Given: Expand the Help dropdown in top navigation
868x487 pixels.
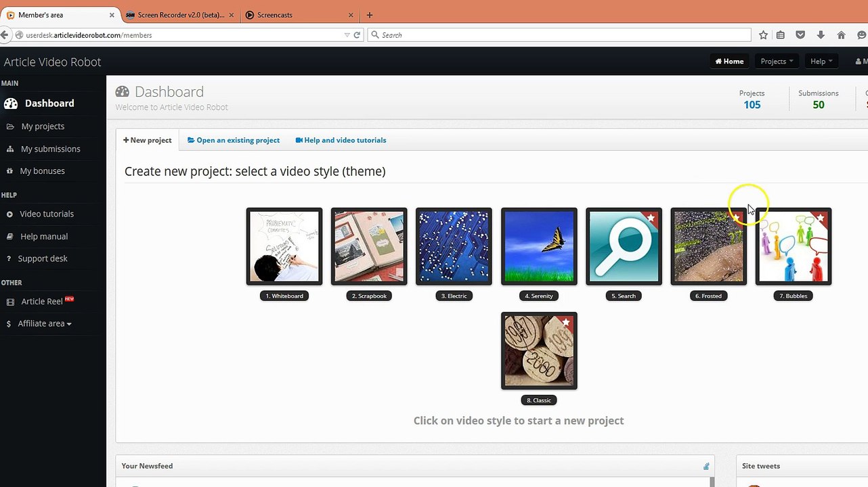Looking at the screenshot, I should (821, 61).
